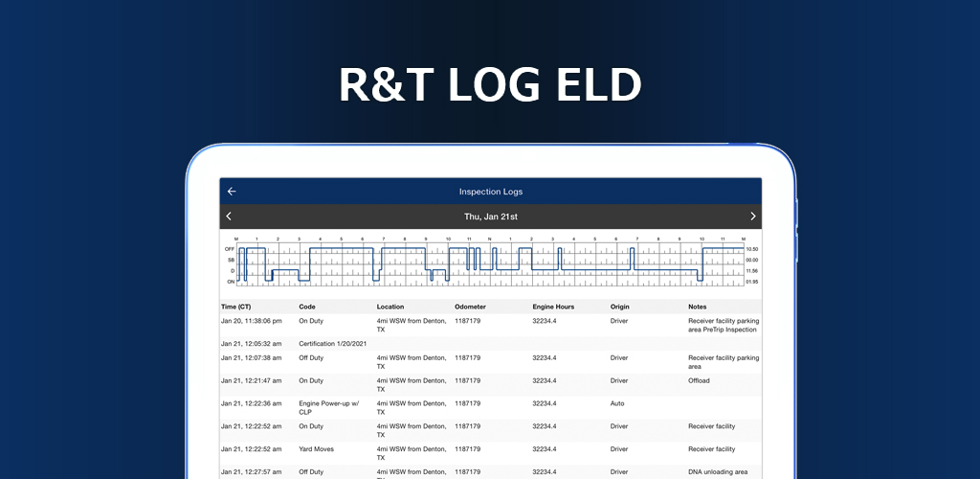The width and height of the screenshot is (980, 479).
Task: Click the 00.00 sleeper berth total
Action: click(752, 260)
